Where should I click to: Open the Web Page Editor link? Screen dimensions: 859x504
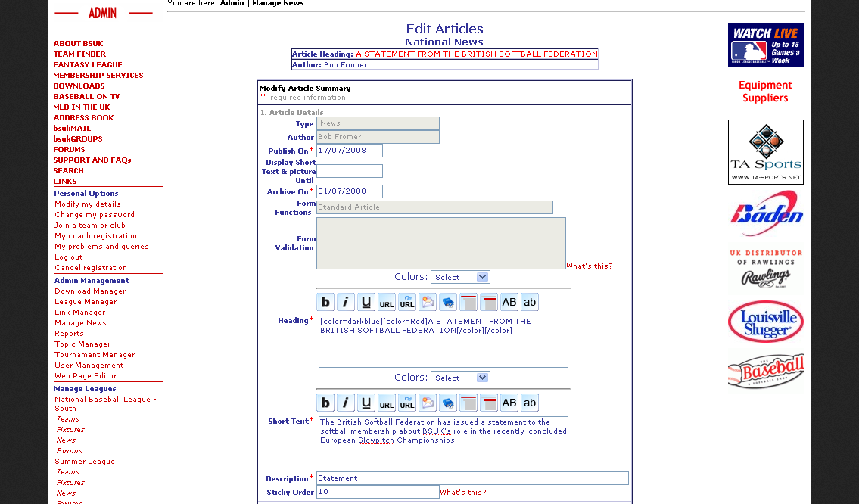pos(86,376)
